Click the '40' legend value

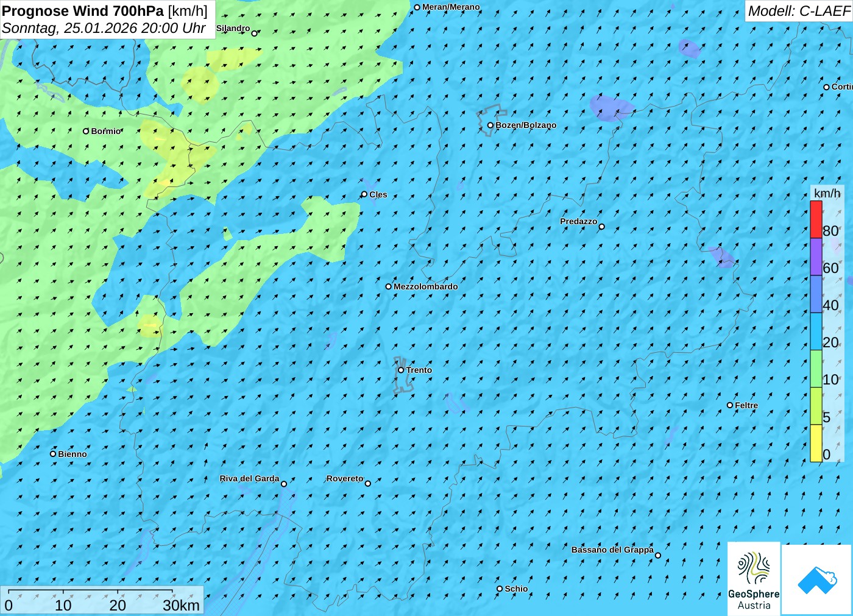tap(830, 305)
